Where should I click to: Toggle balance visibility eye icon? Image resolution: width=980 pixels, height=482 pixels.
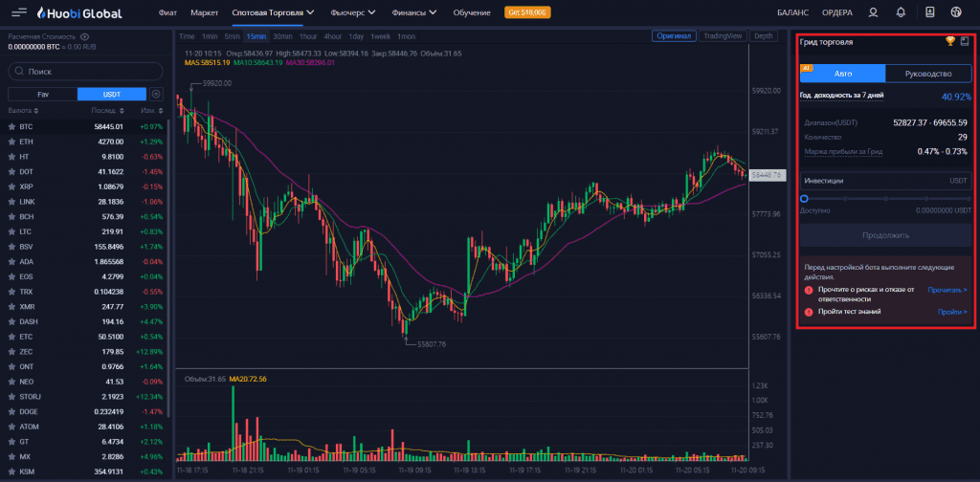[84, 37]
